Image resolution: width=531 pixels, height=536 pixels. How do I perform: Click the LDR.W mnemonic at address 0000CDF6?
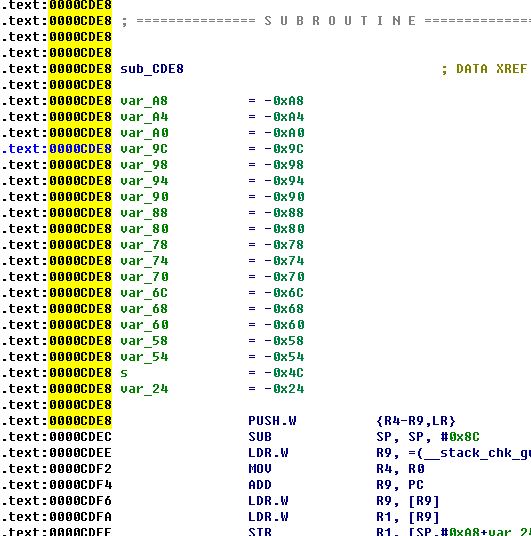(268, 501)
